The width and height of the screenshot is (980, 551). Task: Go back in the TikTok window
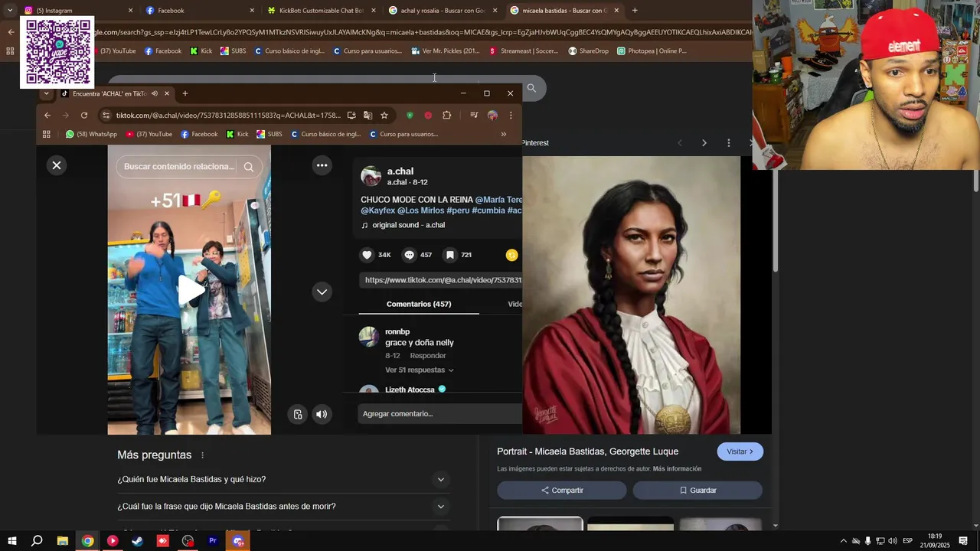pos(47,116)
